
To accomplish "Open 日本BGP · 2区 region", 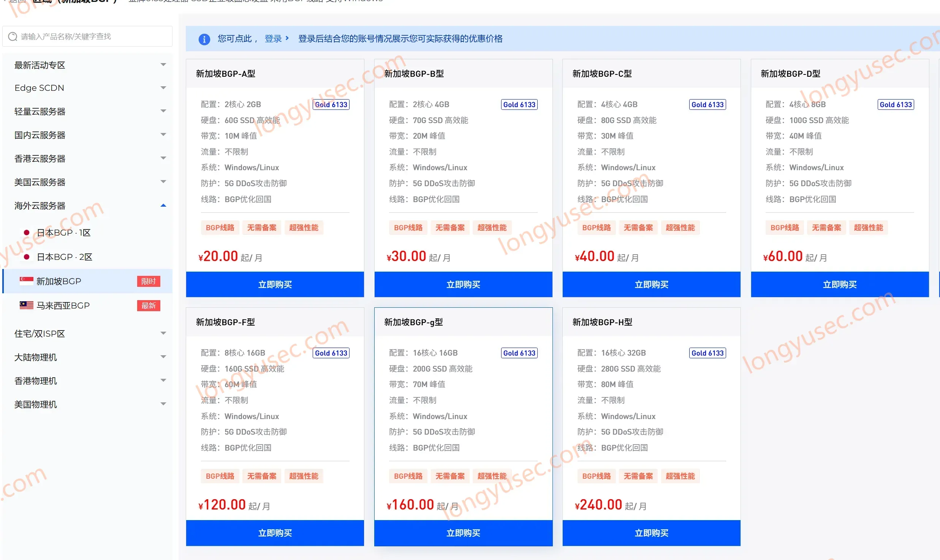I will (87, 257).
